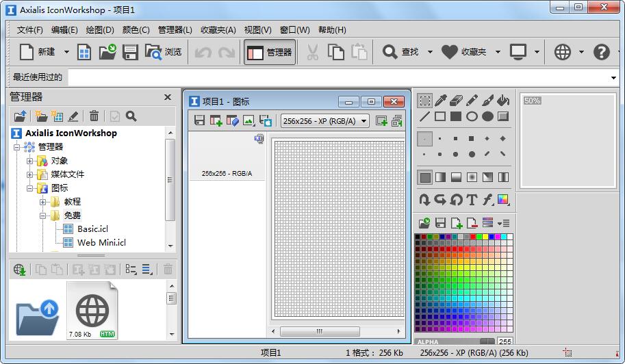
Task: Select the radial gradient fill mode
Action: point(472,177)
